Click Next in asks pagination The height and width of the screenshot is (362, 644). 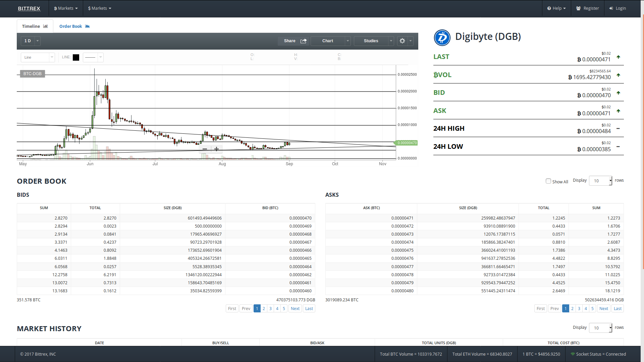tap(604, 309)
